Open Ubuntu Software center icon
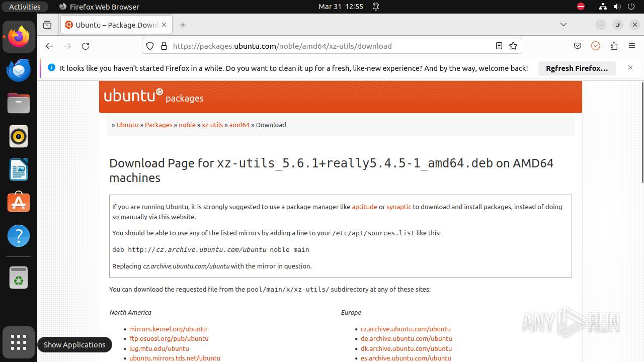The width and height of the screenshot is (644, 362). tap(19, 203)
